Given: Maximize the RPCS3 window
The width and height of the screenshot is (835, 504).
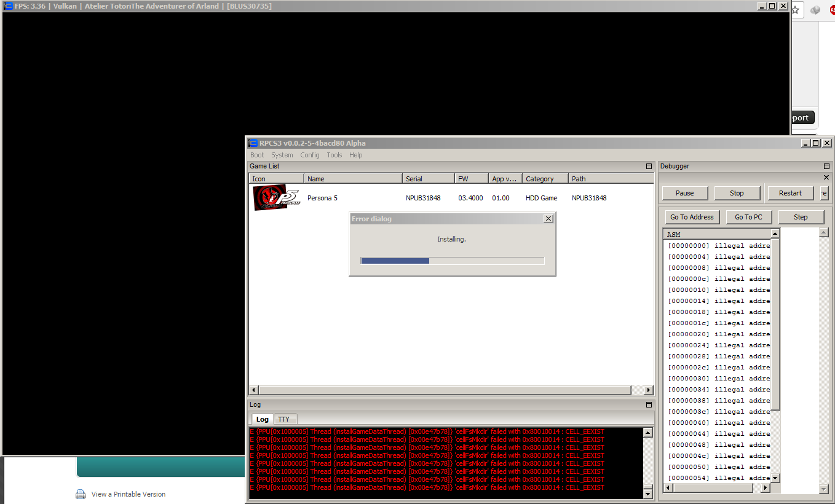Looking at the screenshot, I should tap(816, 143).
